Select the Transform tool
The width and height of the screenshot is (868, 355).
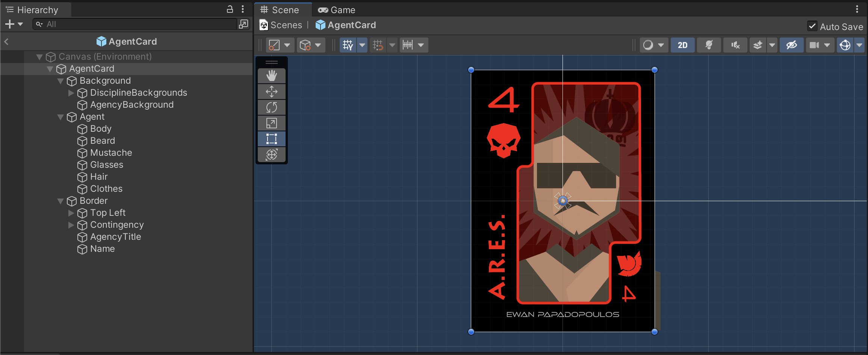tap(271, 155)
